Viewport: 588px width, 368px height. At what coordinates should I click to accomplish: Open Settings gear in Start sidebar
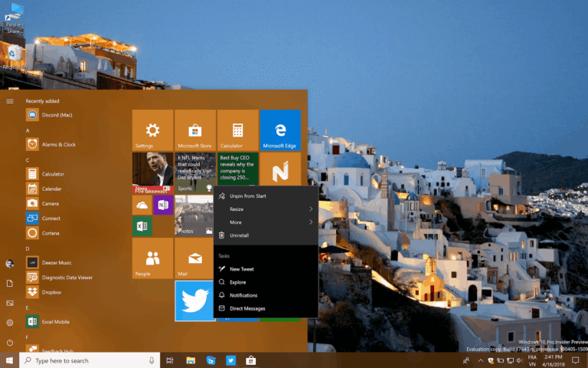[x=10, y=323]
